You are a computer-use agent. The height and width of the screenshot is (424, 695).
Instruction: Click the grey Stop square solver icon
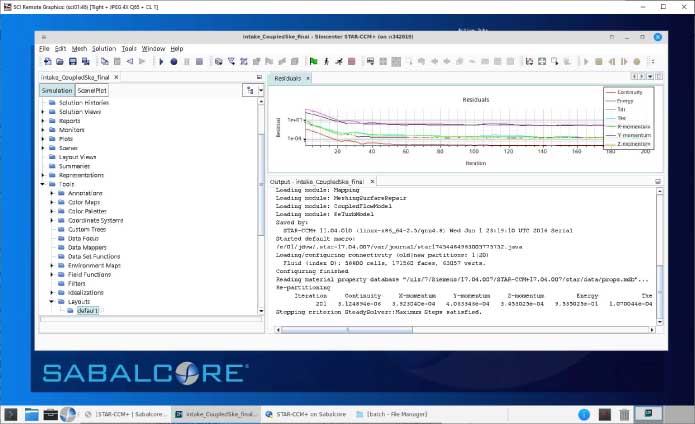(x=199, y=62)
